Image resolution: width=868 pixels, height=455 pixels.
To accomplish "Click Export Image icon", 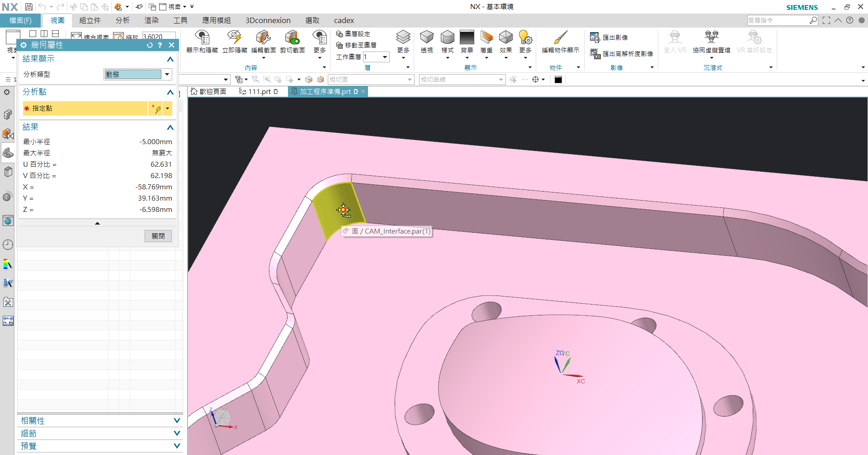I will click(595, 38).
